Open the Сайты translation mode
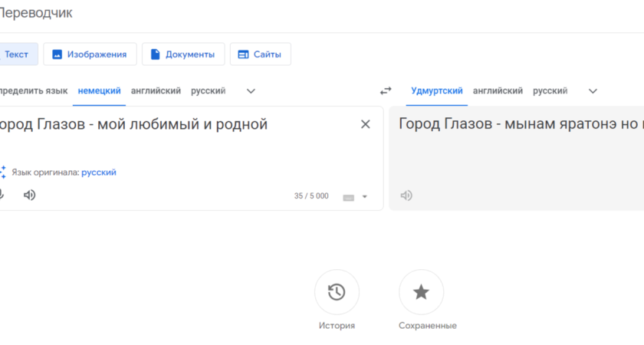 pyautogui.click(x=261, y=54)
